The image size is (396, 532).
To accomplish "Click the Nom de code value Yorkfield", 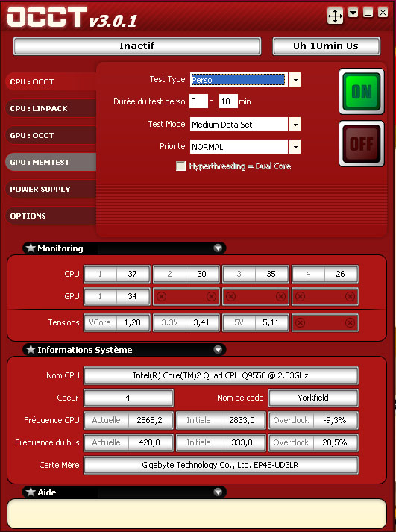I will 313,398.
